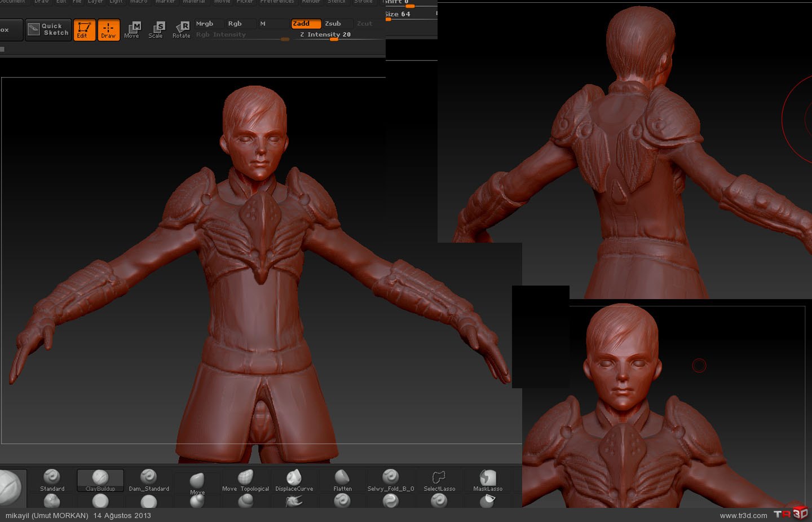Select the orange Draw mode button

[x=108, y=30]
